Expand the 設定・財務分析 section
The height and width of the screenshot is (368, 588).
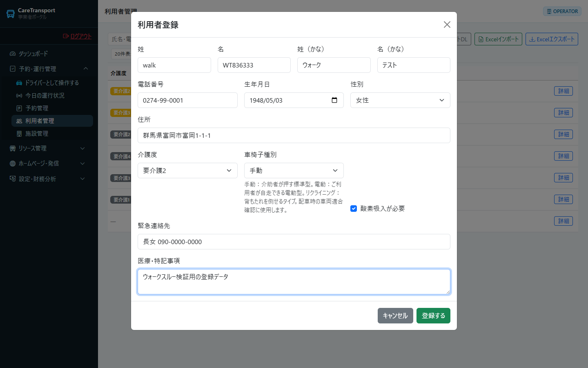49,179
